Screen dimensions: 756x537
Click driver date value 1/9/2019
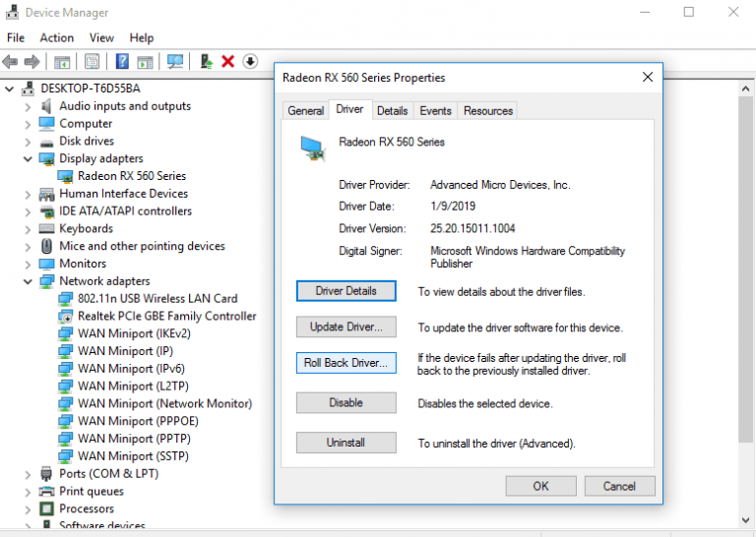[453, 207]
